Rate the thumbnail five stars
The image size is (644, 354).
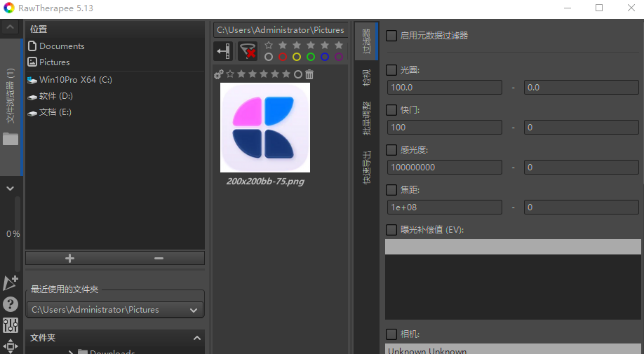(286, 74)
